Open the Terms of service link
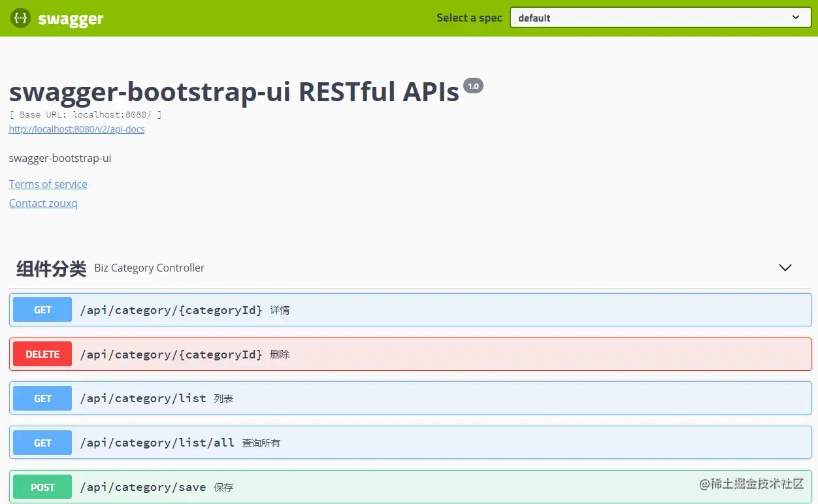 pyautogui.click(x=48, y=184)
